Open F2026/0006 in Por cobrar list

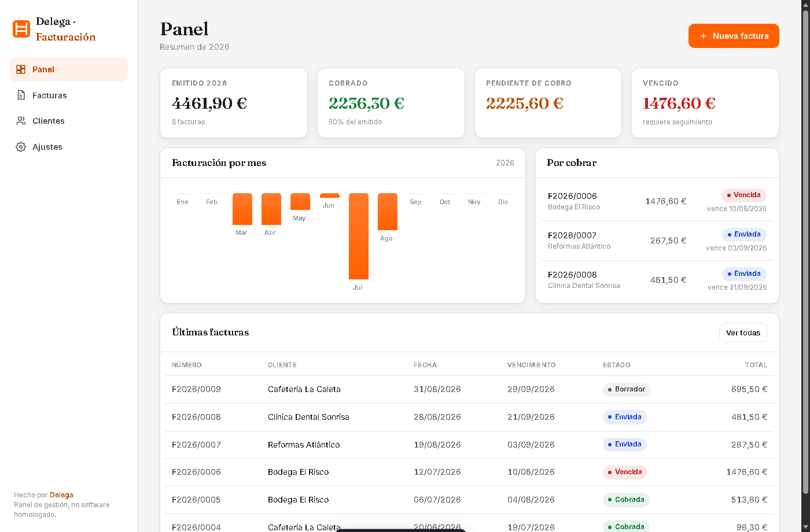[657, 201]
